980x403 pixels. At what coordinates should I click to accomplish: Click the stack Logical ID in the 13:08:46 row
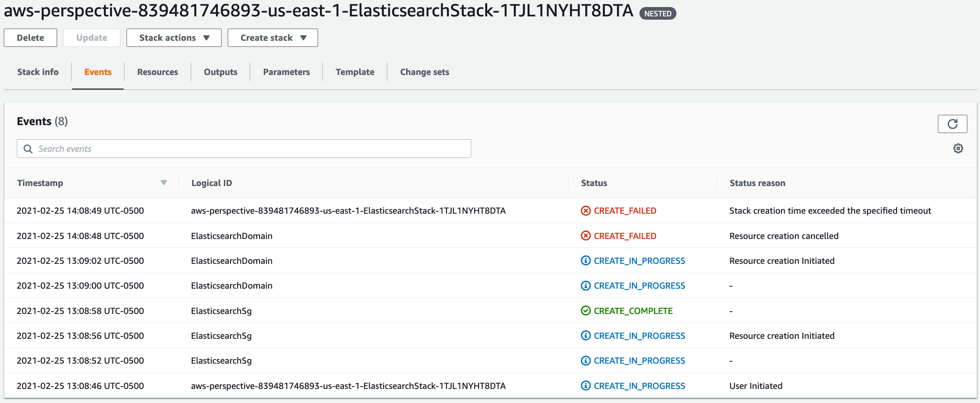[348, 386]
